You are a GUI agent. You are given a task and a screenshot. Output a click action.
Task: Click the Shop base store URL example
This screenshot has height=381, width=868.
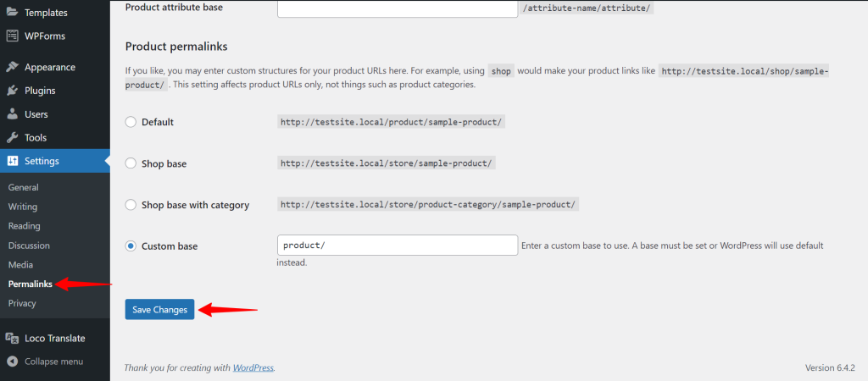tap(386, 163)
